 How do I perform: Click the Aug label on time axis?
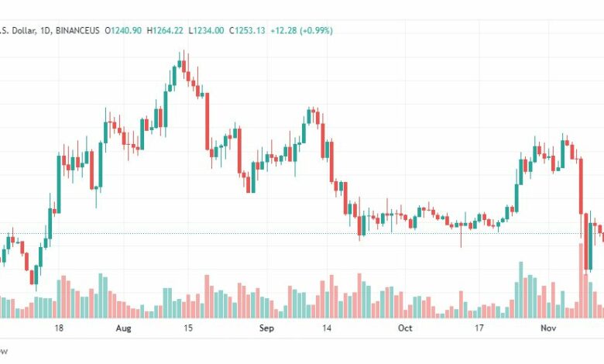click(123, 328)
